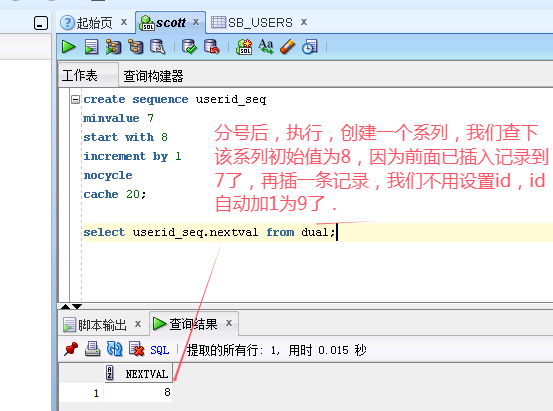The height and width of the screenshot is (411, 553).
Task: Click the 'userid_seq' name in create statement
Action: pos(231,99)
